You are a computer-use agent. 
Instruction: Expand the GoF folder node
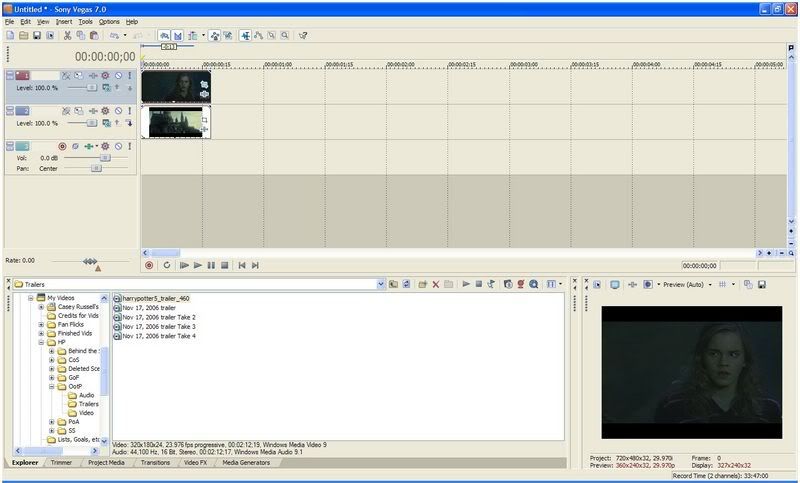click(x=52, y=378)
